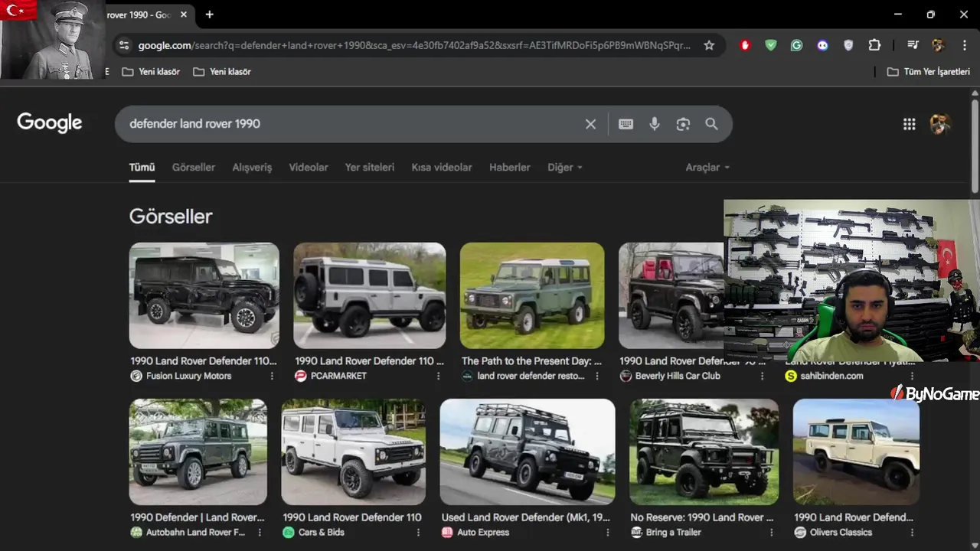Expand the Diğer dropdown
Viewport: 980px width, 551px height.
point(565,167)
